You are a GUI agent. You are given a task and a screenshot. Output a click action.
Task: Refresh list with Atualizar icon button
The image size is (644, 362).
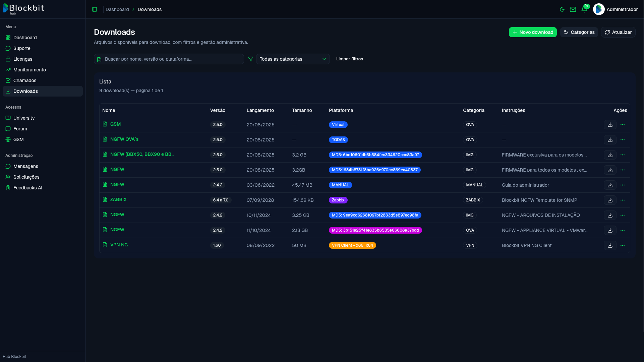coord(618,32)
